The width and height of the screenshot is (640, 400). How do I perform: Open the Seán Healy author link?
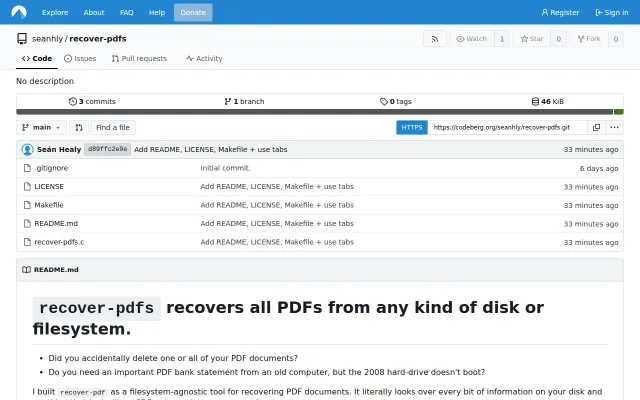pyautogui.click(x=59, y=149)
